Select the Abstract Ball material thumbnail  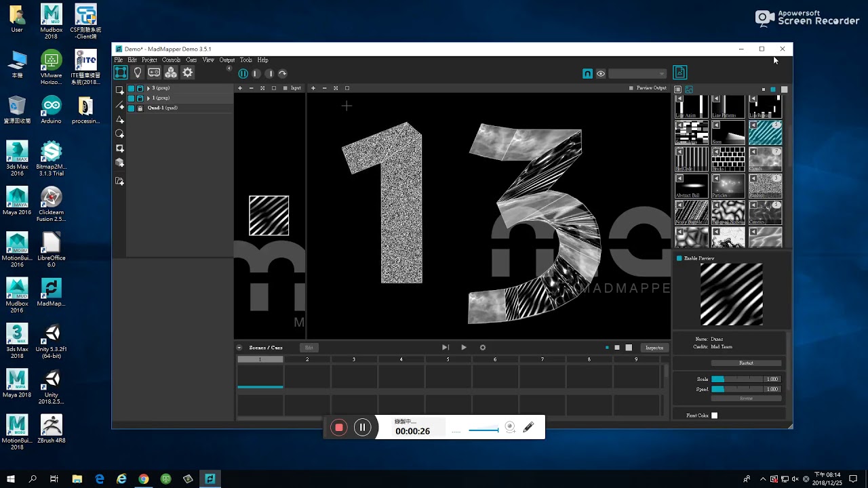(692, 186)
